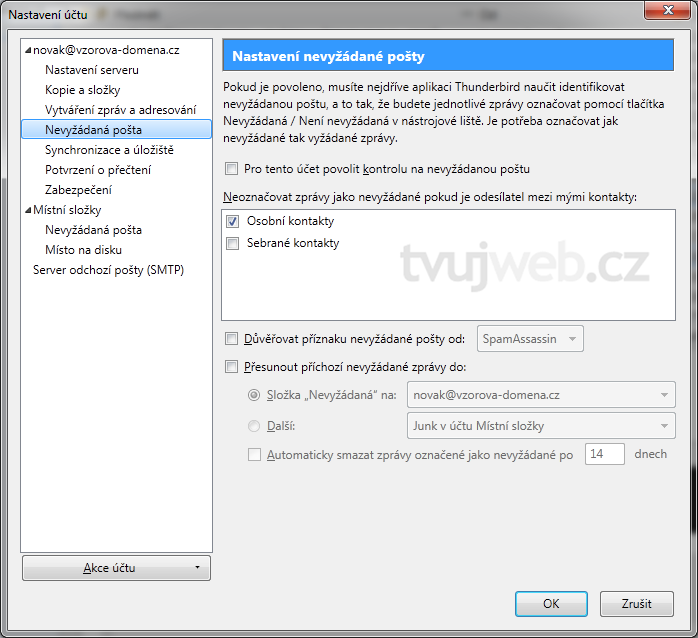This screenshot has width=698, height=638.
Task: Open Nastavení serveru settings page
Action: pos(92,70)
